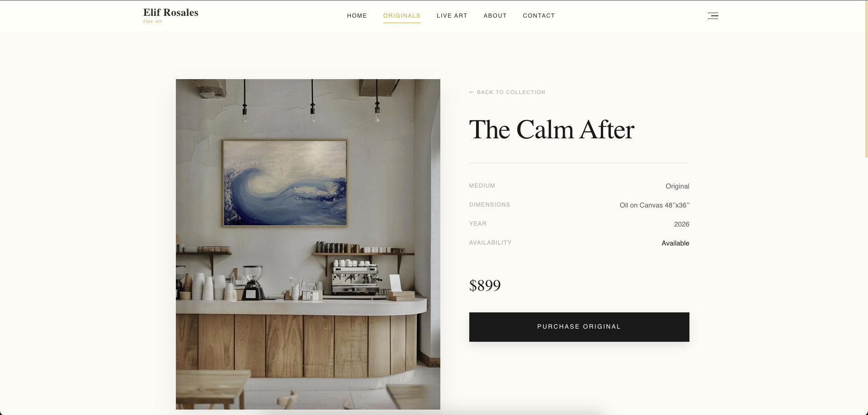
Task: Click the Available status text
Action: pos(675,243)
